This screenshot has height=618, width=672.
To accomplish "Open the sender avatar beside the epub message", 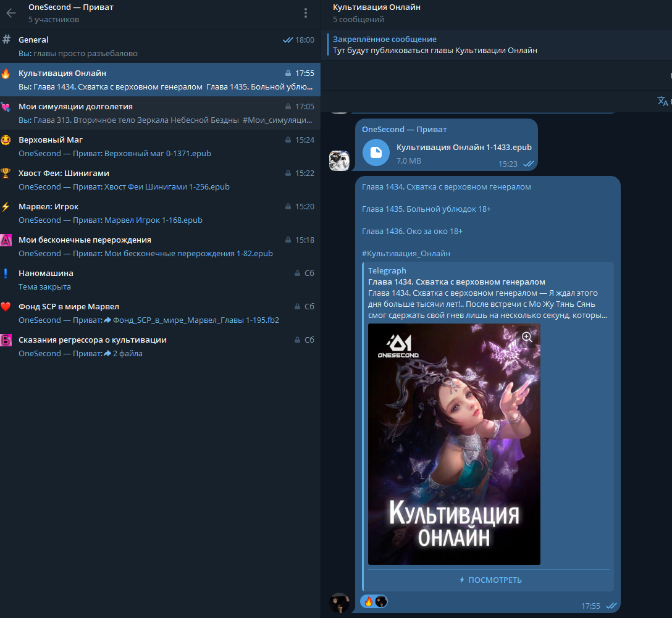I will (340, 161).
